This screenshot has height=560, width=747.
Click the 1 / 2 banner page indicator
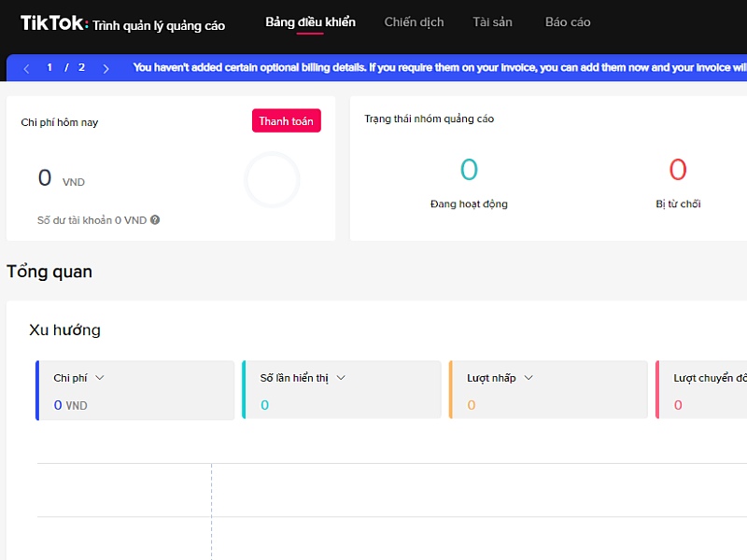(x=65, y=67)
